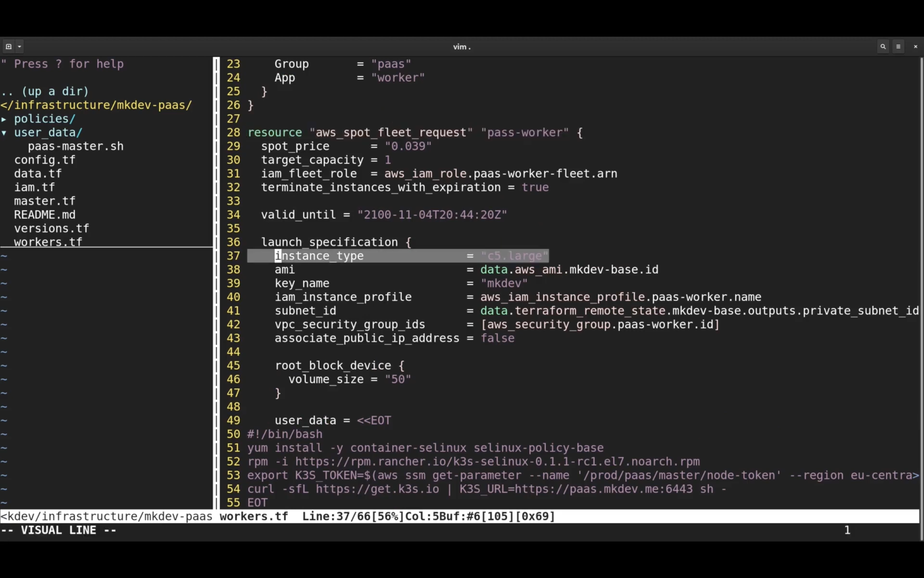
Task: Click the key_name value "mkdev"
Action: click(x=504, y=283)
